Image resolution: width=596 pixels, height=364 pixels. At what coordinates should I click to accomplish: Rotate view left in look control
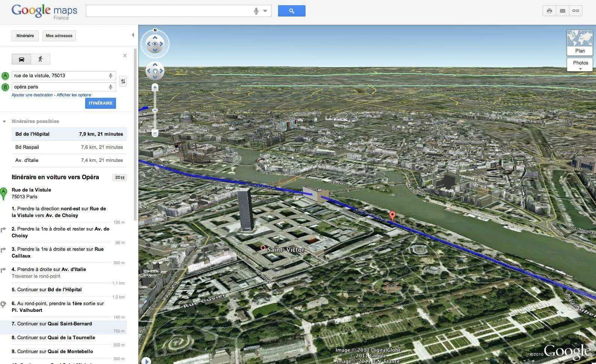pos(148,44)
